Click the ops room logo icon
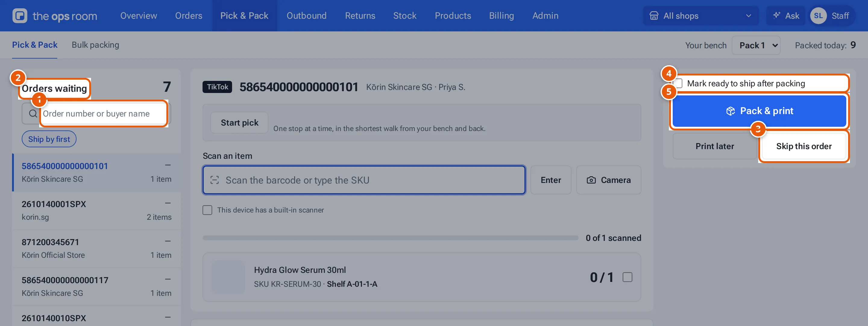The width and height of the screenshot is (868, 326). point(20,15)
